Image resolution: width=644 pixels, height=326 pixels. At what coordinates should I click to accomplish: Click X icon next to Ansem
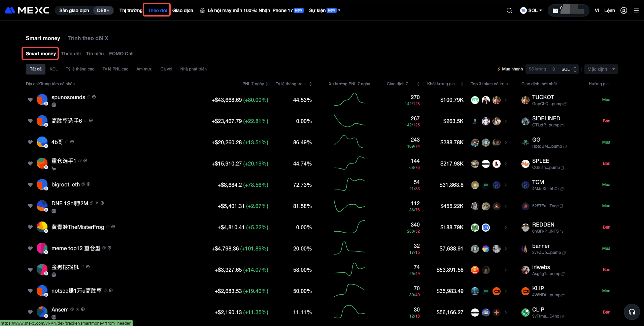click(x=77, y=309)
